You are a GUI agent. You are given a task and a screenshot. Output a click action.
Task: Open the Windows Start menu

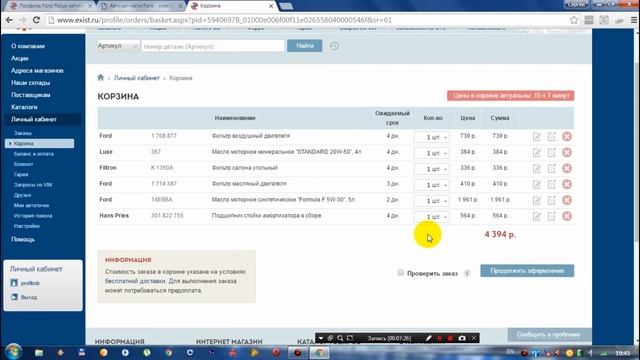pos(13,352)
